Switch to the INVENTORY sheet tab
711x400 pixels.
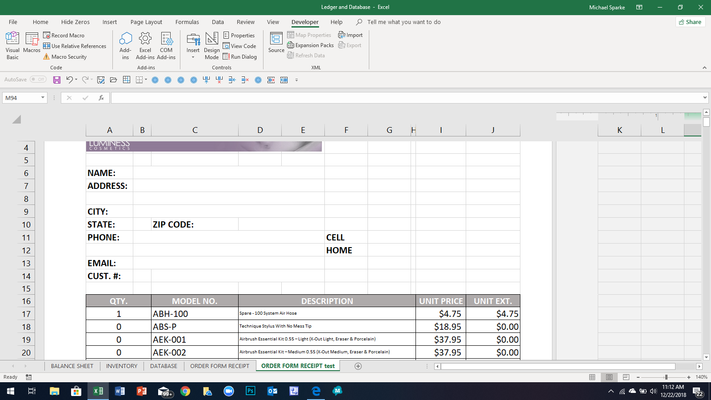coord(122,366)
